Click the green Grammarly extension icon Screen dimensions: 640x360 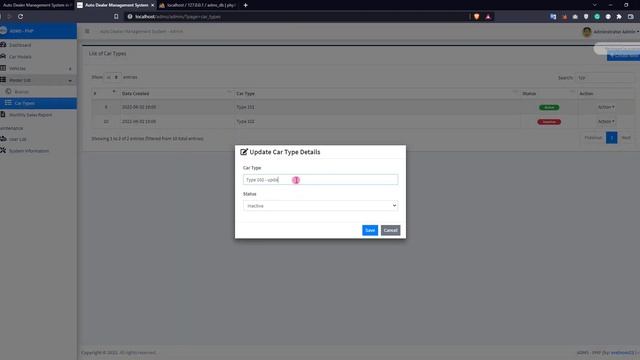click(x=597, y=17)
